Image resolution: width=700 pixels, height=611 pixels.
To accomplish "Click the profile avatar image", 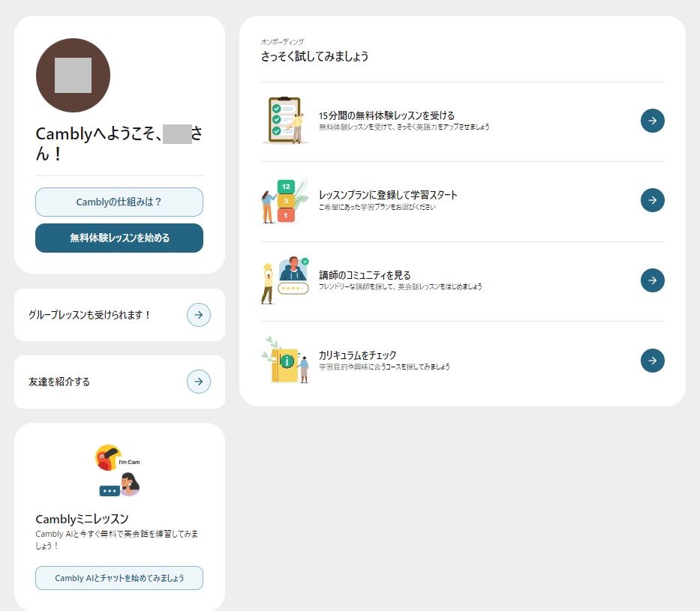I will click(x=73, y=75).
